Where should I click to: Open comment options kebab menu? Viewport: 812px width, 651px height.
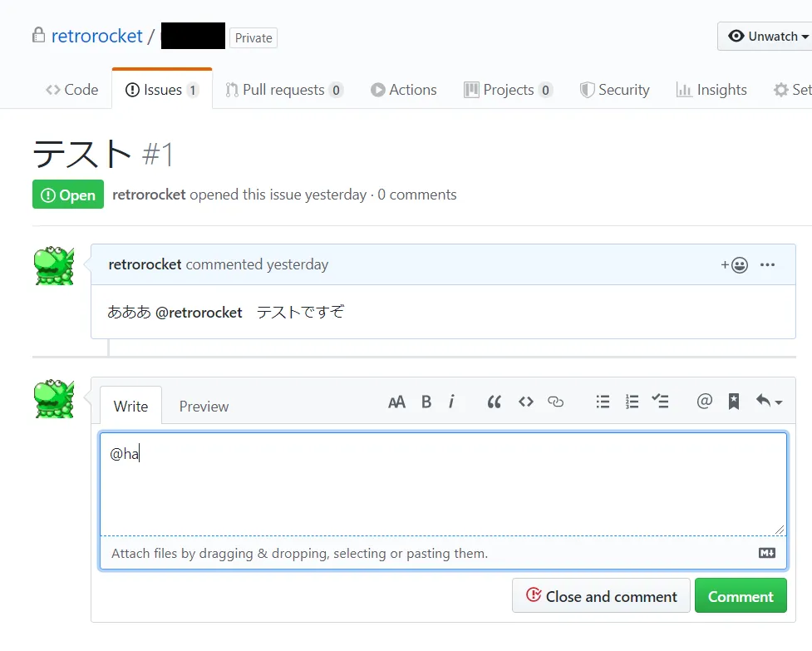point(768,264)
